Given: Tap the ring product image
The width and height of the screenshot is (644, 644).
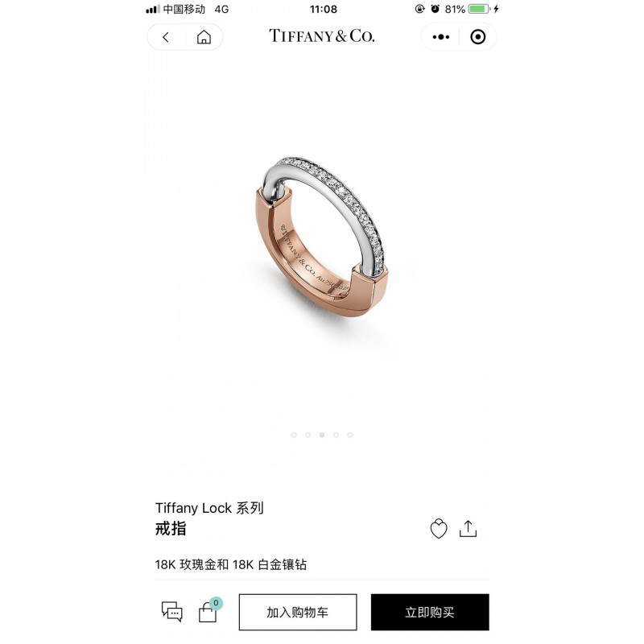Looking at the screenshot, I should [321, 237].
